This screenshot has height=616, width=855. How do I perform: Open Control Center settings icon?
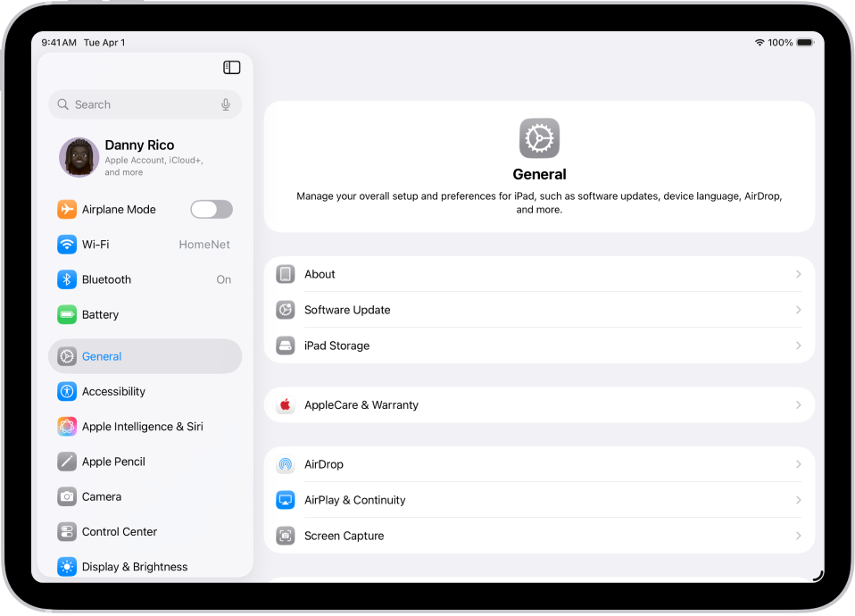pos(66,531)
